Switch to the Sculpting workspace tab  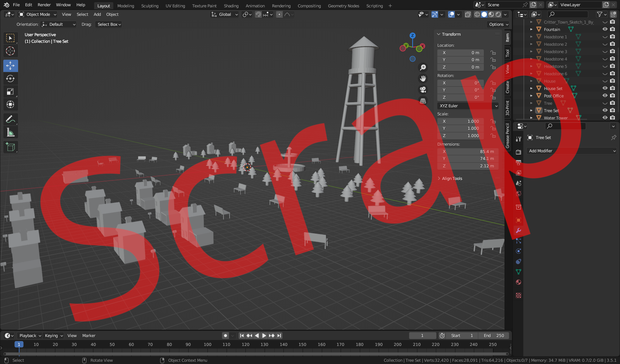pyautogui.click(x=150, y=6)
